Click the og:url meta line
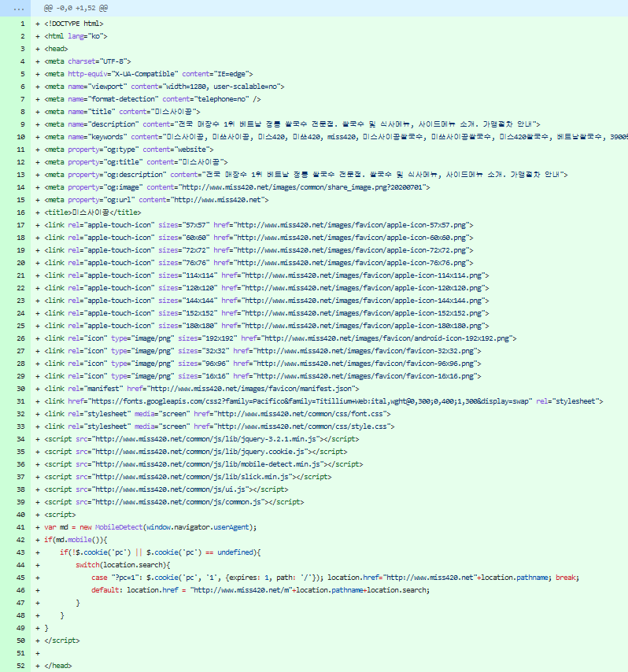 pyautogui.click(x=157, y=200)
